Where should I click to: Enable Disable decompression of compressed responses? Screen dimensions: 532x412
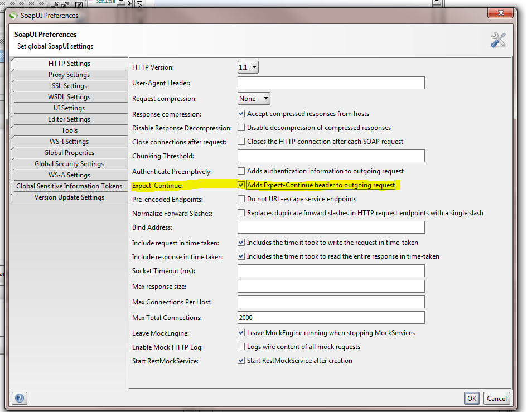coord(241,128)
